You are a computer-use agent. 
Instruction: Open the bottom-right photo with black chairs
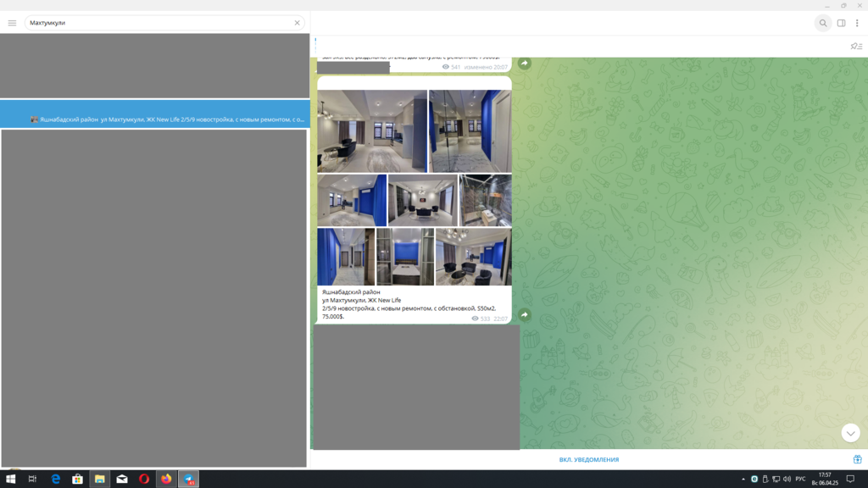(473, 257)
